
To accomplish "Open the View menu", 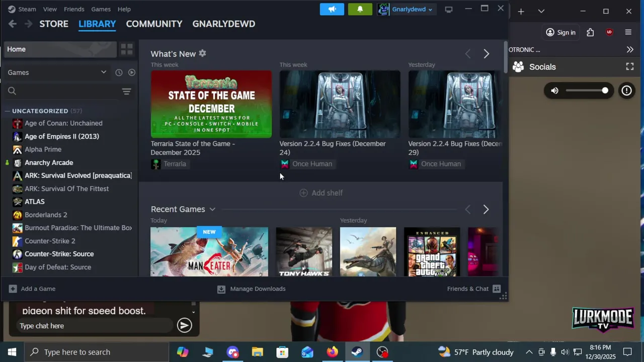I will tap(50, 9).
